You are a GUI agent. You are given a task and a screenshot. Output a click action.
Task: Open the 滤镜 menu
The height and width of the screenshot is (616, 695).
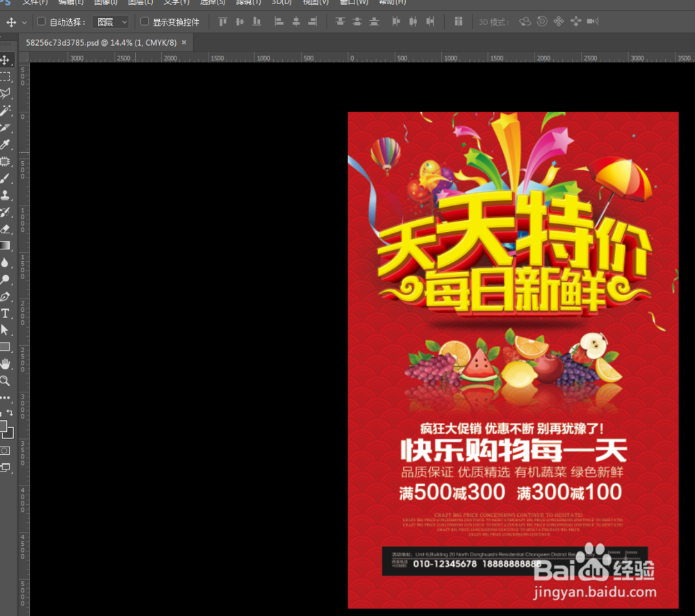coord(248,3)
